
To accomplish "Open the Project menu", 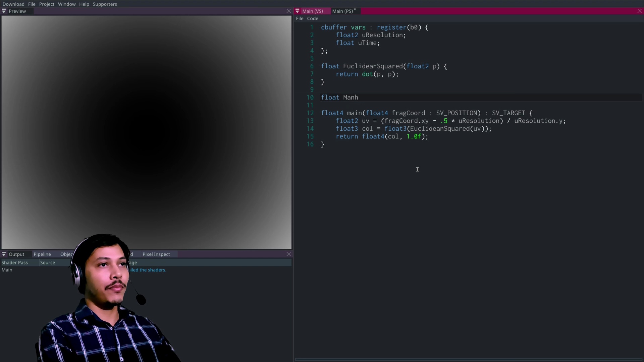I will point(47,4).
